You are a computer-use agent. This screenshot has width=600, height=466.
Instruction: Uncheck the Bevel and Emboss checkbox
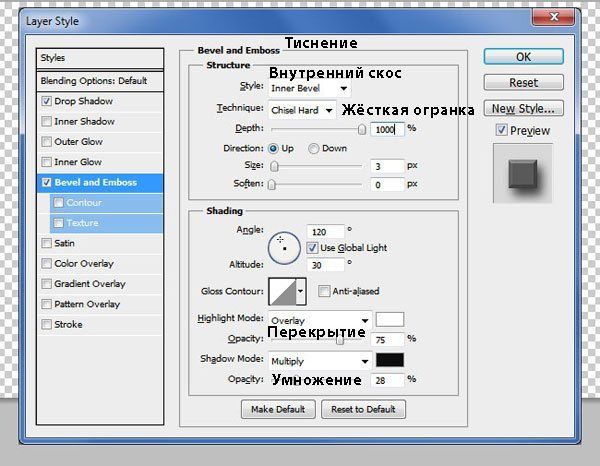click(46, 182)
